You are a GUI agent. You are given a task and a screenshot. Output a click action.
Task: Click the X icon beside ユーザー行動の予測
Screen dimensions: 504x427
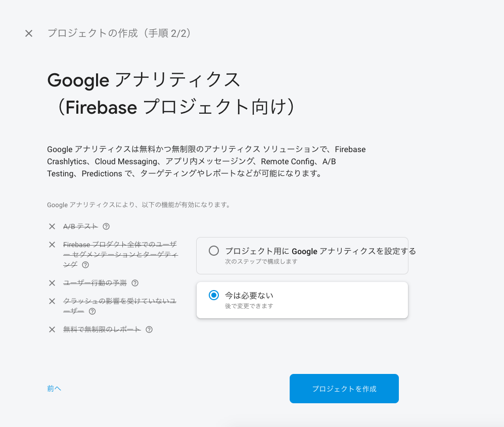52,283
